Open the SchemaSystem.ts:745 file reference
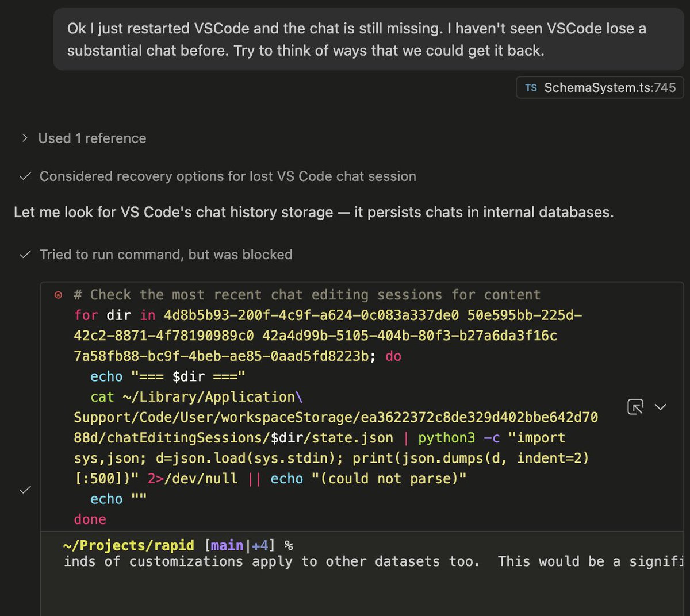The height and width of the screenshot is (616, 690). click(x=600, y=88)
